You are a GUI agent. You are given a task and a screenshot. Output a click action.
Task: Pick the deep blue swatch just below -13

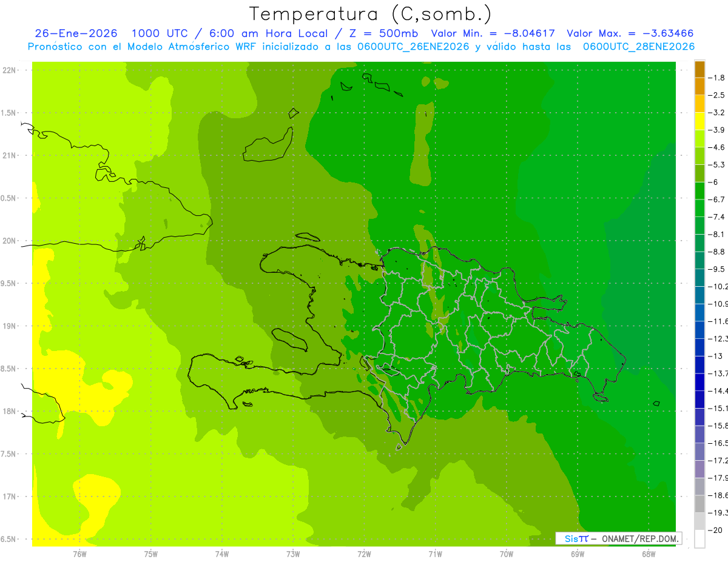pos(699,364)
